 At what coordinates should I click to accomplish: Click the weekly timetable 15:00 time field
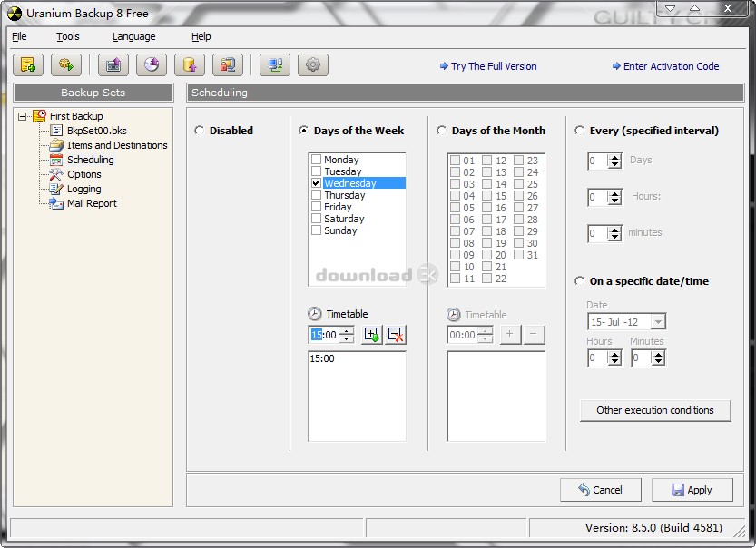(324, 335)
